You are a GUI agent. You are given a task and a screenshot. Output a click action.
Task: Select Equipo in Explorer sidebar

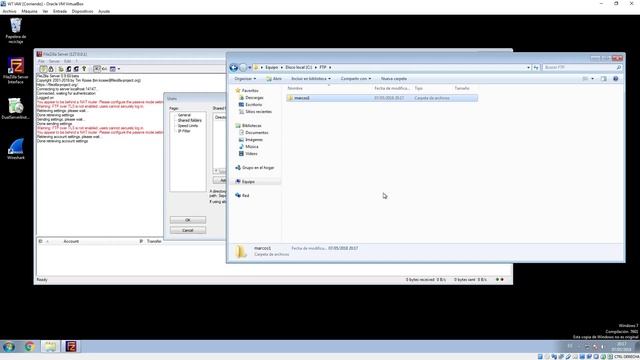click(x=245, y=182)
